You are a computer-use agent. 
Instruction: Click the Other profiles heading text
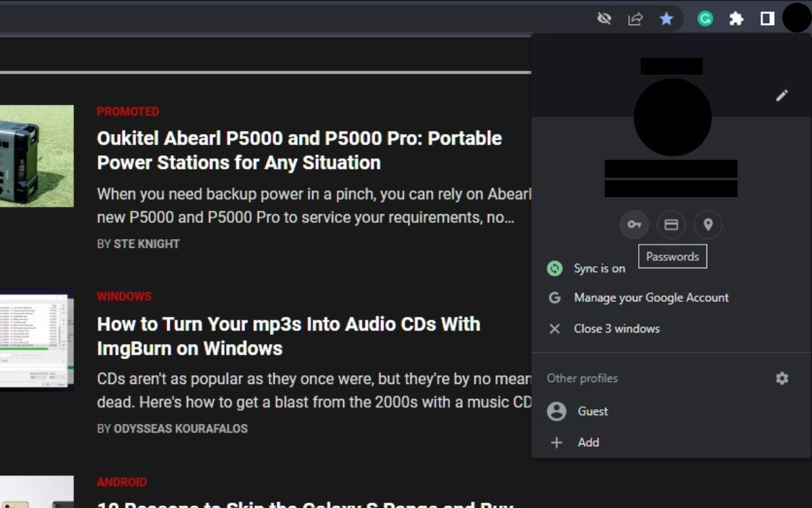click(x=582, y=378)
